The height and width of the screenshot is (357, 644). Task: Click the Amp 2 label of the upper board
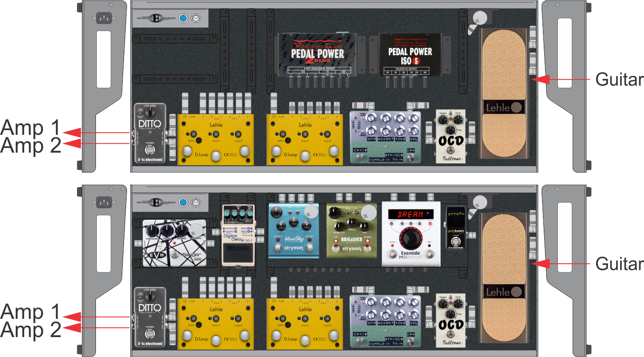[30, 145]
